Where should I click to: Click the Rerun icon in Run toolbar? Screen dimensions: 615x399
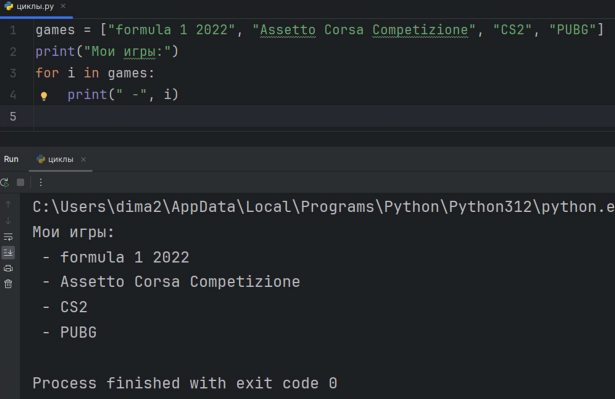(5, 182)
